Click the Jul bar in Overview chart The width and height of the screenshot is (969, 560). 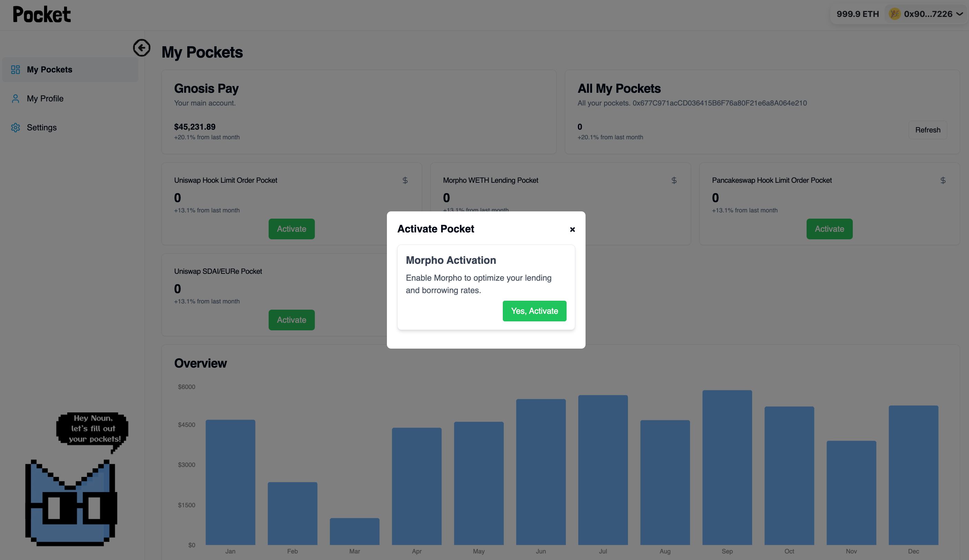tap(603, 470)
